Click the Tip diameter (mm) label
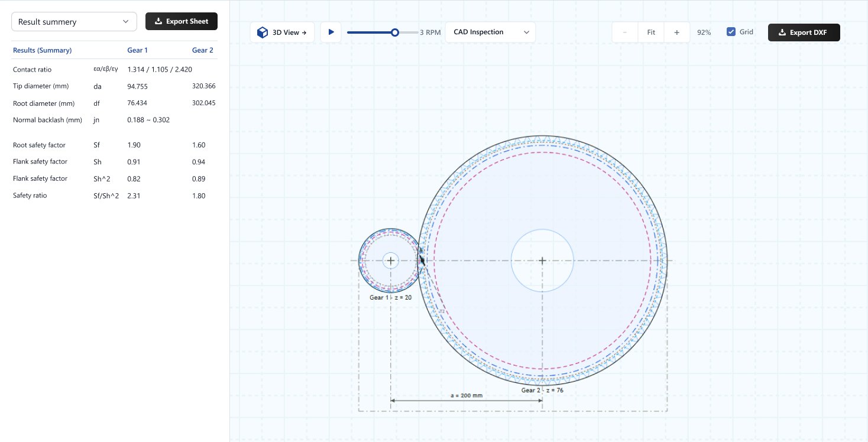This screenshot has height=442, width=868. 41,86
